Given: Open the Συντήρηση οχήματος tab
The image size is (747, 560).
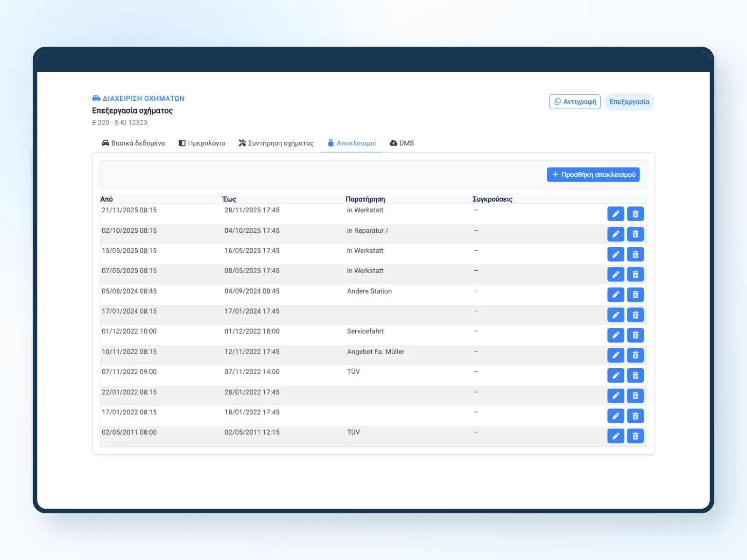Looking at the screenshot, I should click(x=276, y=143).
